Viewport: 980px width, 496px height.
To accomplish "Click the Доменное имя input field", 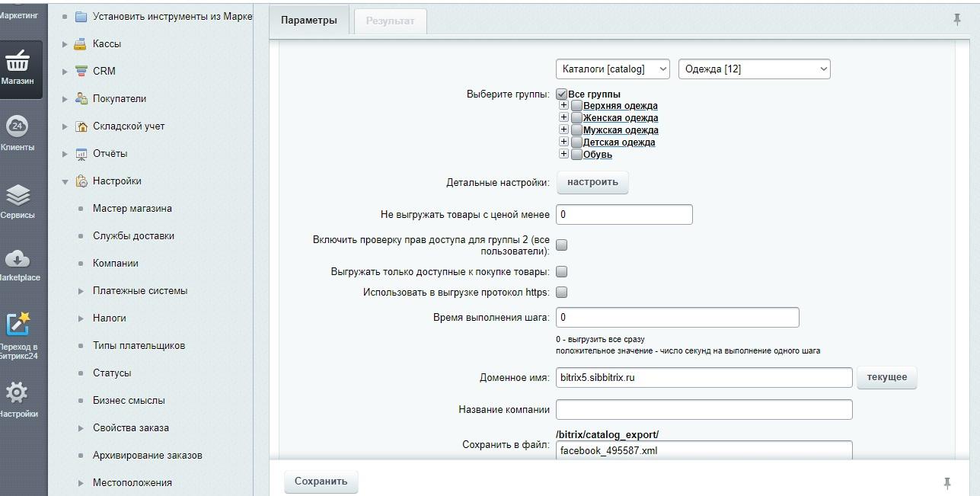I will coord(704,377).
